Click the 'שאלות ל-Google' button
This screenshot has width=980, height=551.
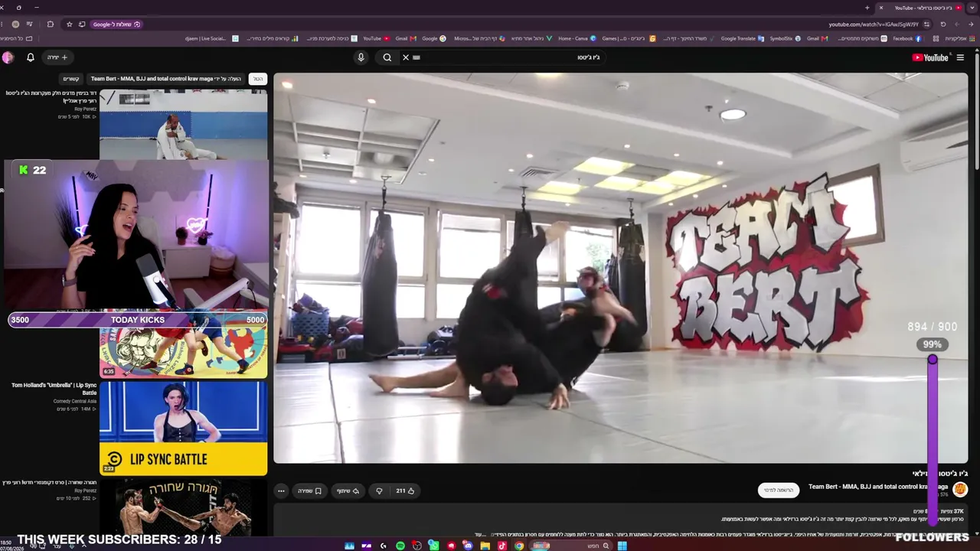point(116,24)
